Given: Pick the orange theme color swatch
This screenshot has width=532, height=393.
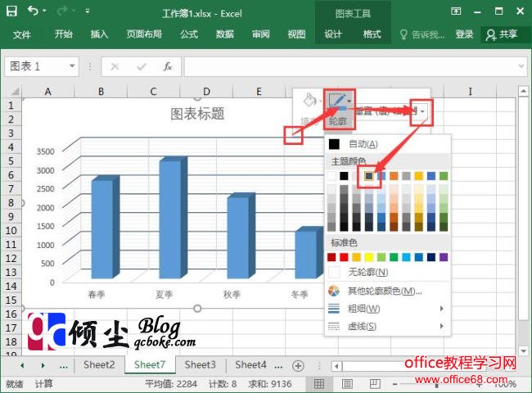Looking at the screenshot, I should pyautogui.click(x=394, y=176).
